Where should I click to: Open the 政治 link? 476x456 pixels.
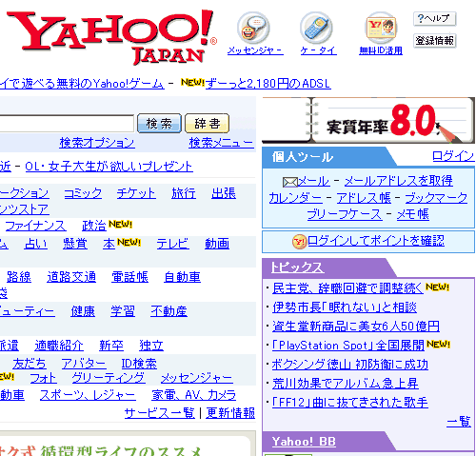(94, 226)
